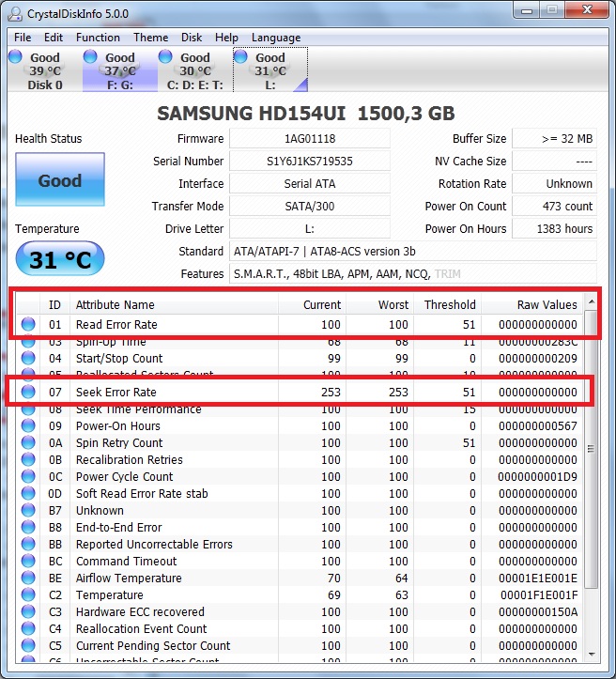
Task: Click the 31 °C temperature button
Action: 60,258
